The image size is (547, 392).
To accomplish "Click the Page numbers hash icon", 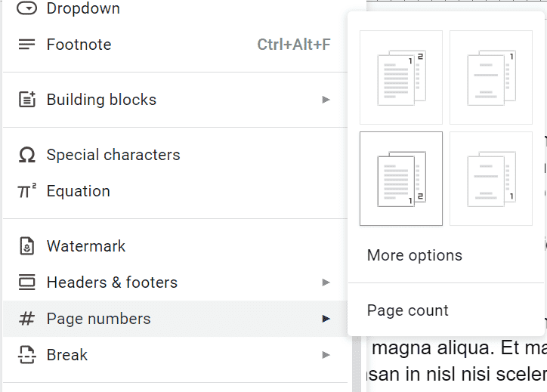I will point(26,319).
